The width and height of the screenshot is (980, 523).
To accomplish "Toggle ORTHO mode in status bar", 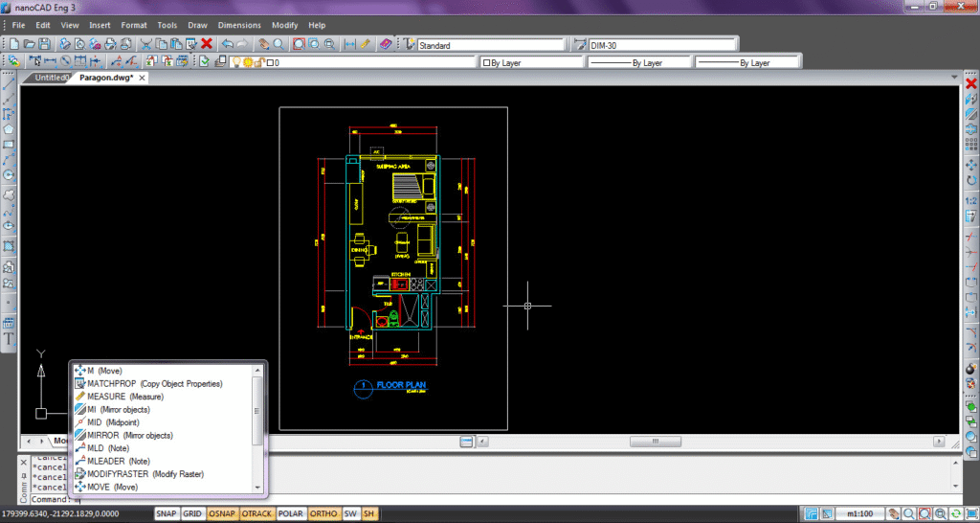I will [x=324, y=513].
